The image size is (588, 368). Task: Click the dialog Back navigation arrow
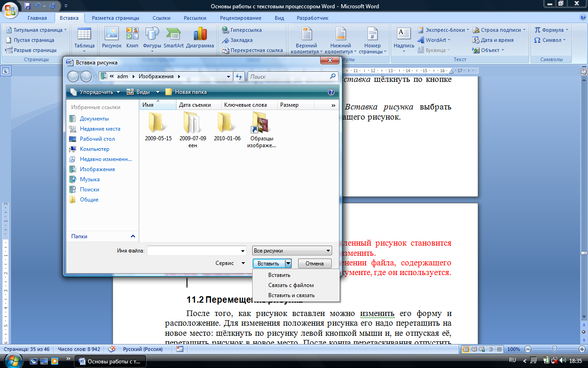coord(73,77)
